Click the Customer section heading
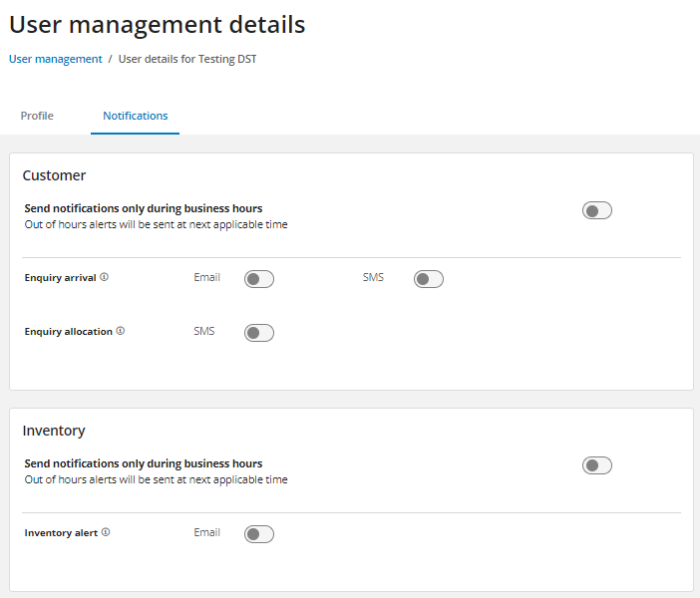Viewport: 700px width, 598px height. point(55,175)
